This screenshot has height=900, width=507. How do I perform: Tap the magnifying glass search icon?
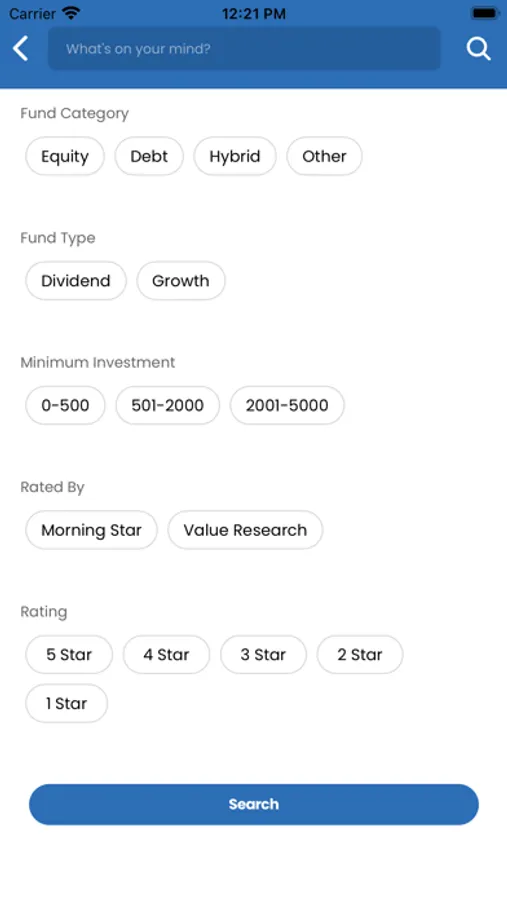pos(478,49)
